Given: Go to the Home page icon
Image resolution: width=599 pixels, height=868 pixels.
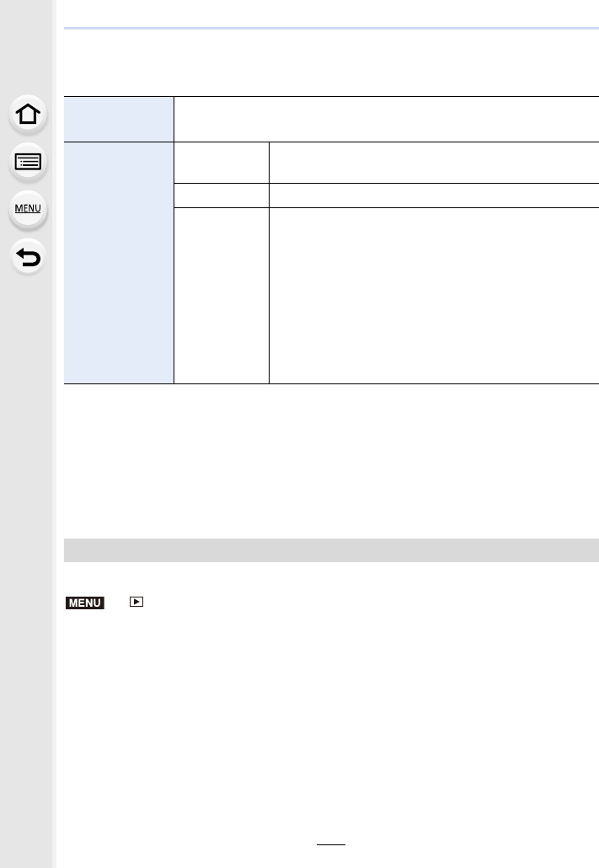Looking at the screenshot, I should tap(28, 115).
